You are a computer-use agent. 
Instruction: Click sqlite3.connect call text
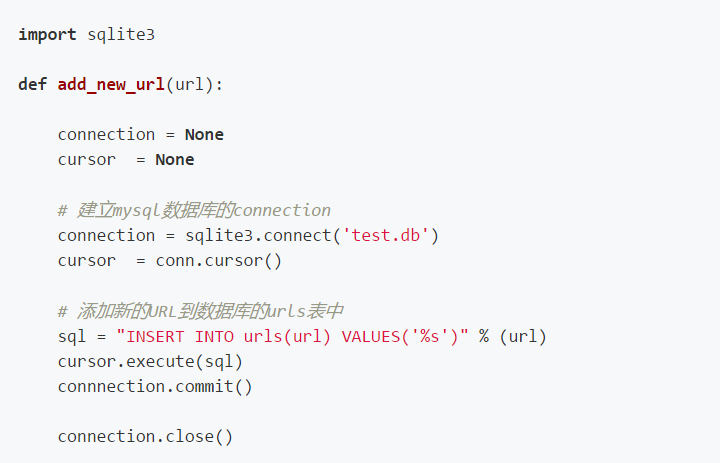[x=259, y=236]
